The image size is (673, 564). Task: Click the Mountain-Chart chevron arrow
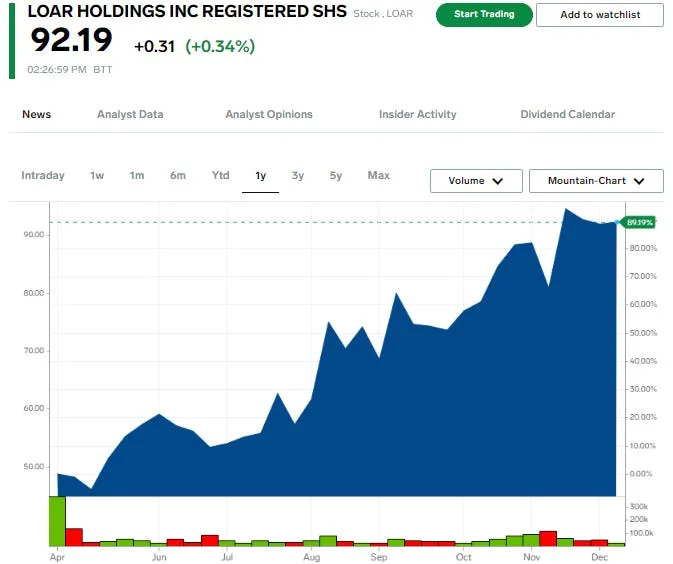pos(639,181)
